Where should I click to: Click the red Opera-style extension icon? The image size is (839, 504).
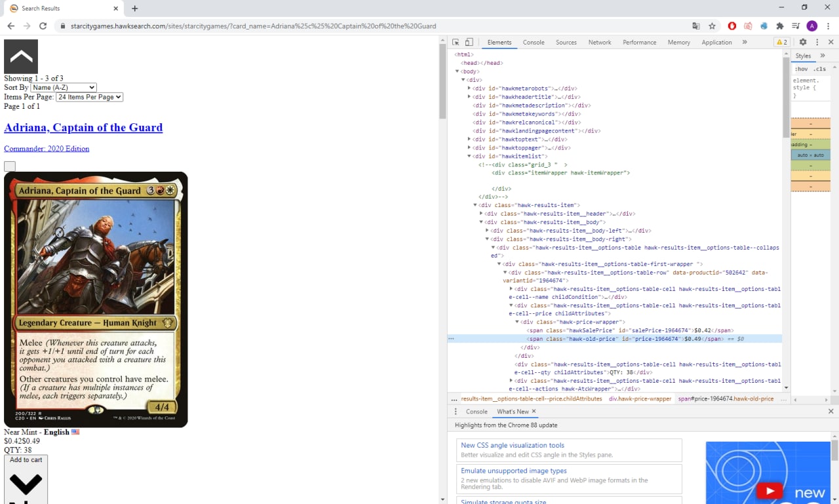[x=732, y=26]
